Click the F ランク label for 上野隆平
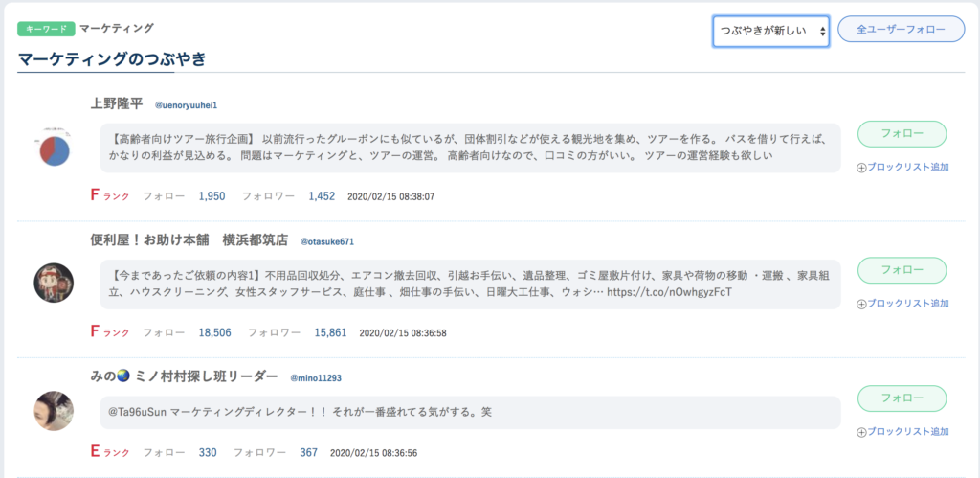This screenshot has width=980, height=478. [x=110, y=195]
